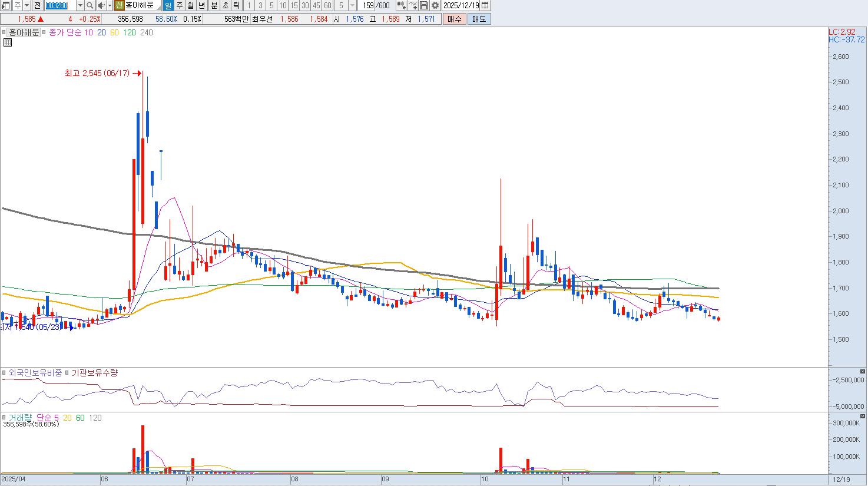Image resolution: width=868 pixels, height=486 pixels.
Task: Click the candlestick chart type icon
Action: click(x=401, y=5)
